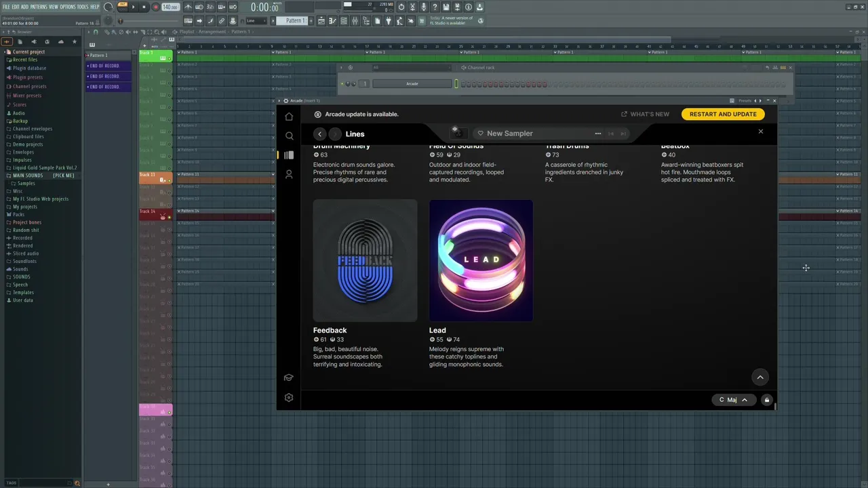The image size is (868, 488).
Task: Open the ADD menu
Action: pos(25,7)
